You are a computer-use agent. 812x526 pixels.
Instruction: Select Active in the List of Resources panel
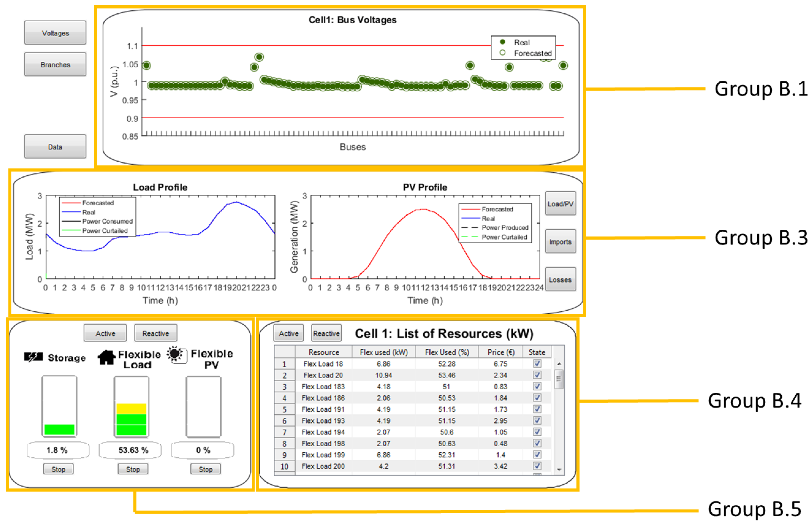pos(289,333)
